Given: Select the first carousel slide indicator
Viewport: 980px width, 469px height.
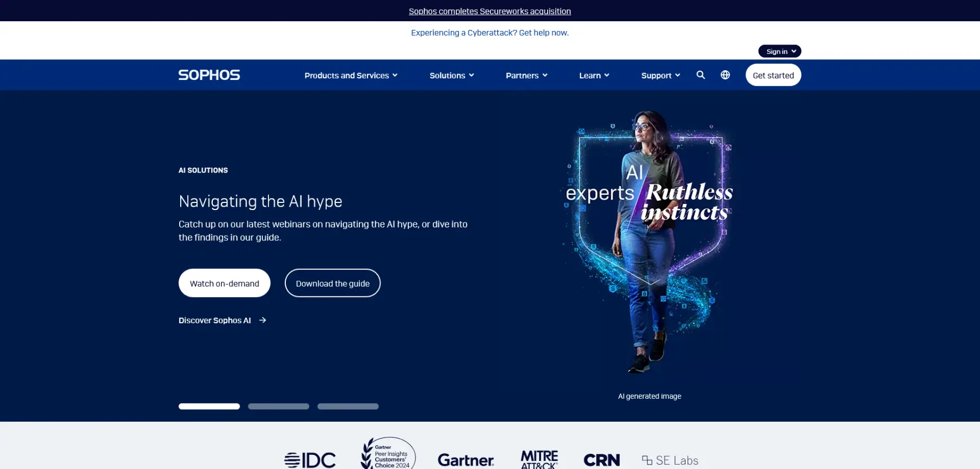Looking at the screenshot, I should coord(209,406).
